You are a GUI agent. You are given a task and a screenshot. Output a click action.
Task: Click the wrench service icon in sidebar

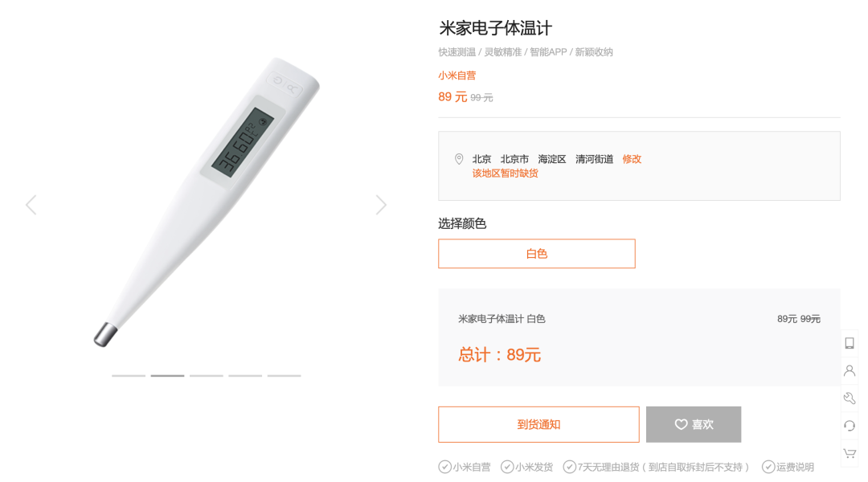pyautogui.click(x=850, y=398)
